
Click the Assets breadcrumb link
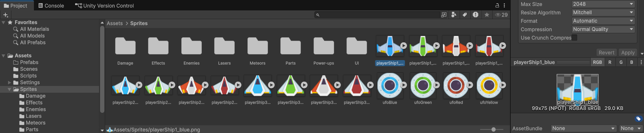coord(115,23)
